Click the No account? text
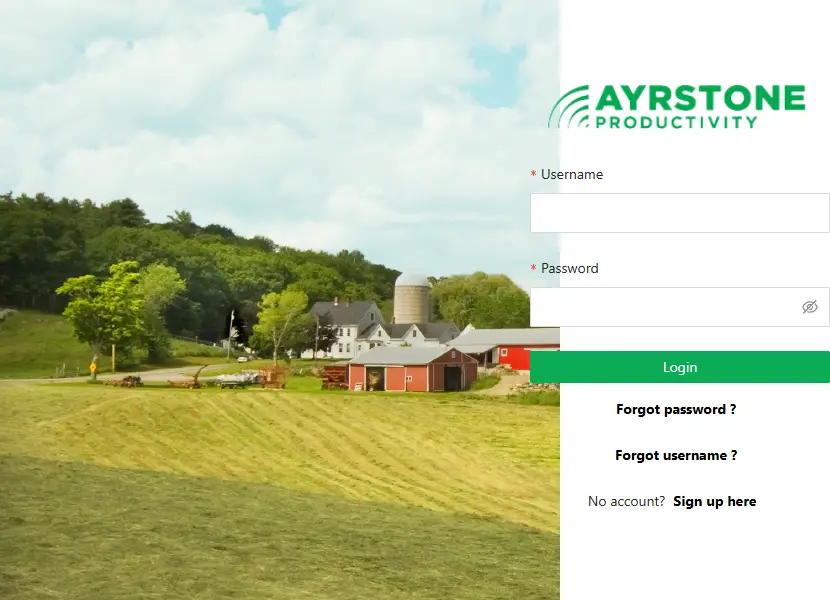 coord(626,502)
